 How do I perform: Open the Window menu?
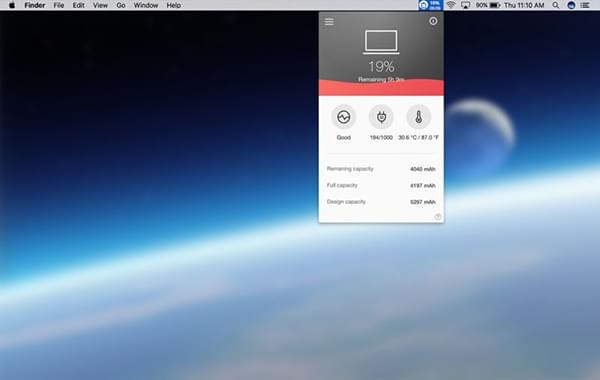click(x=146, y=5)
